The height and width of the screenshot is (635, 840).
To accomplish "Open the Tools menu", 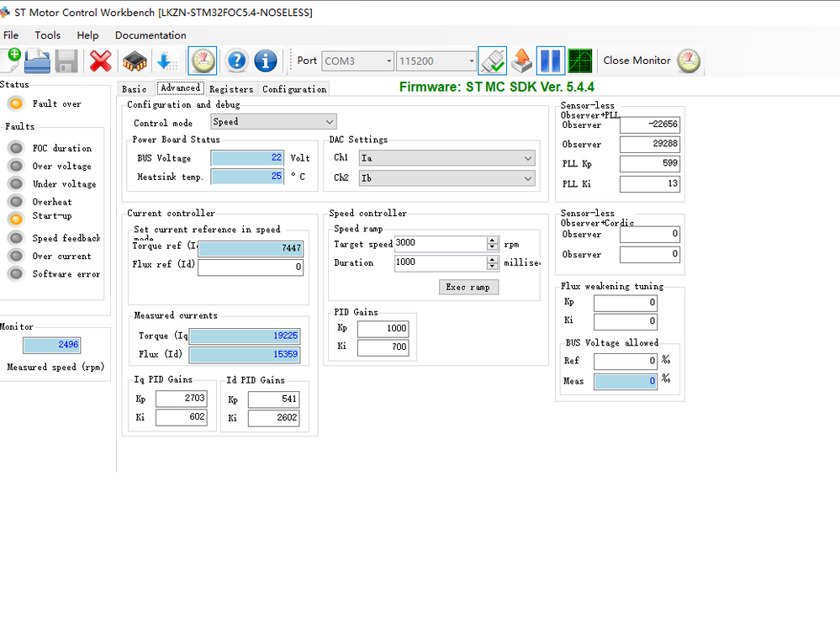I will pos(48,35).
